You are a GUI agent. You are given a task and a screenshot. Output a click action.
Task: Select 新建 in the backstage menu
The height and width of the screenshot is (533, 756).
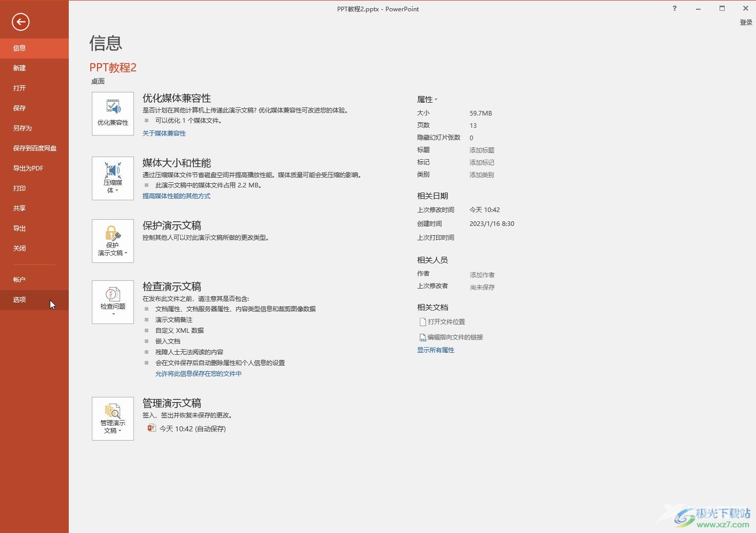point(34,68)
